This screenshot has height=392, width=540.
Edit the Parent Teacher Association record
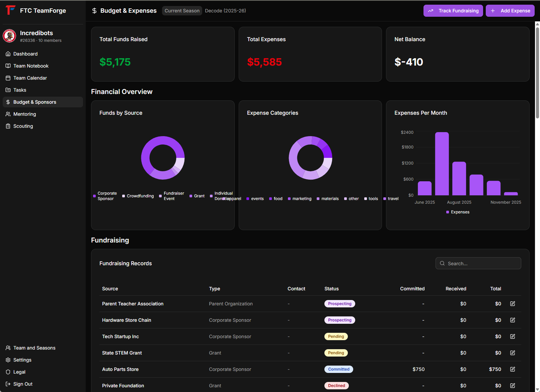point(512,304)
